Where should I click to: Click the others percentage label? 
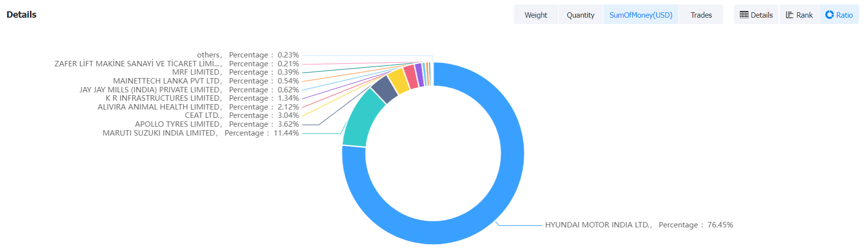(264, 55)
